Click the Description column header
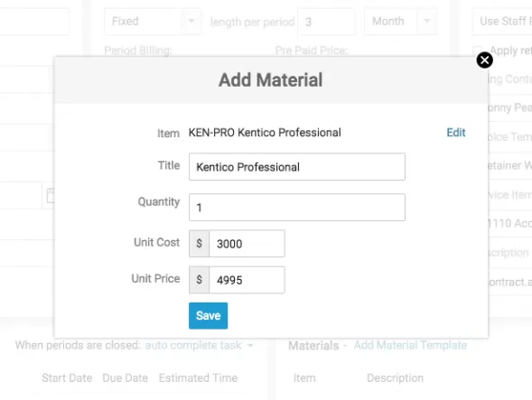 pos(395,378)
